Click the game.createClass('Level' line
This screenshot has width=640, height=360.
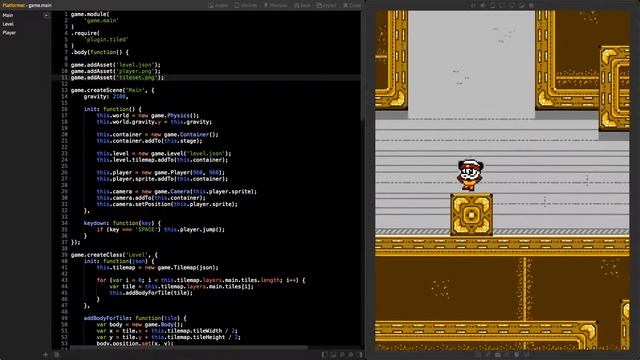tap(114, 255)
